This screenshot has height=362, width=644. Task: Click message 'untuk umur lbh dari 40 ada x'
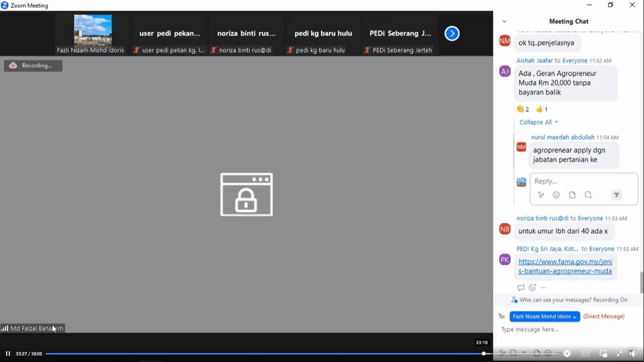(563, 232)
